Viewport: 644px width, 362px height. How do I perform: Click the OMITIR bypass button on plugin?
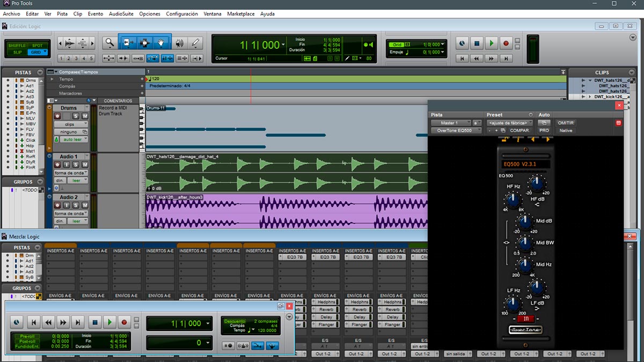pos(566,123)
